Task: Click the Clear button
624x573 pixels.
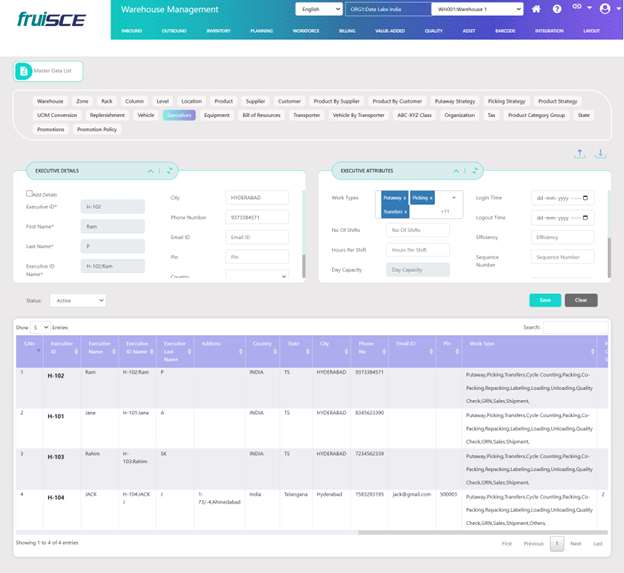Action: pos(581,300)
